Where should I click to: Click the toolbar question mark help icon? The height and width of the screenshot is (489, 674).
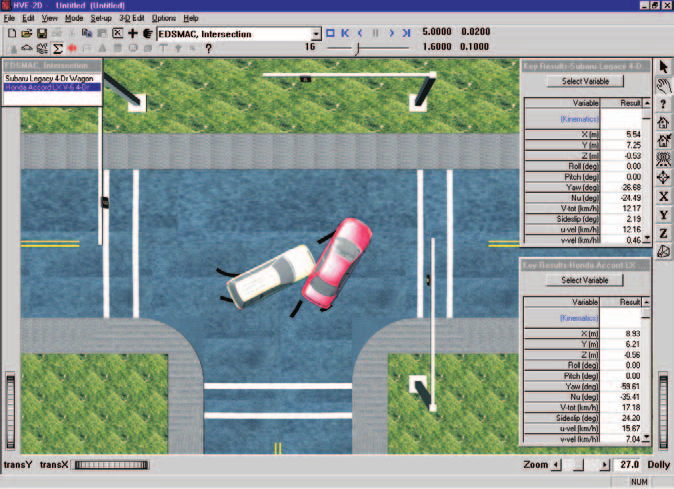208,49
